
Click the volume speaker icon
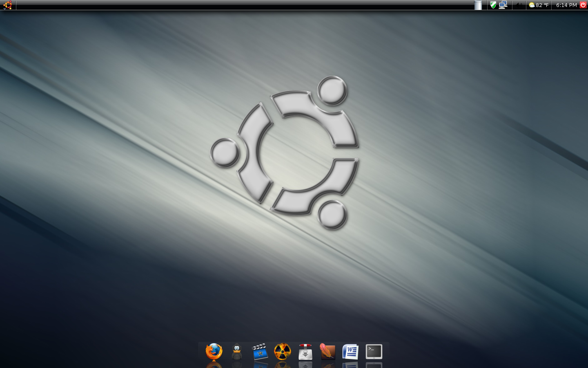pos(519,5)
